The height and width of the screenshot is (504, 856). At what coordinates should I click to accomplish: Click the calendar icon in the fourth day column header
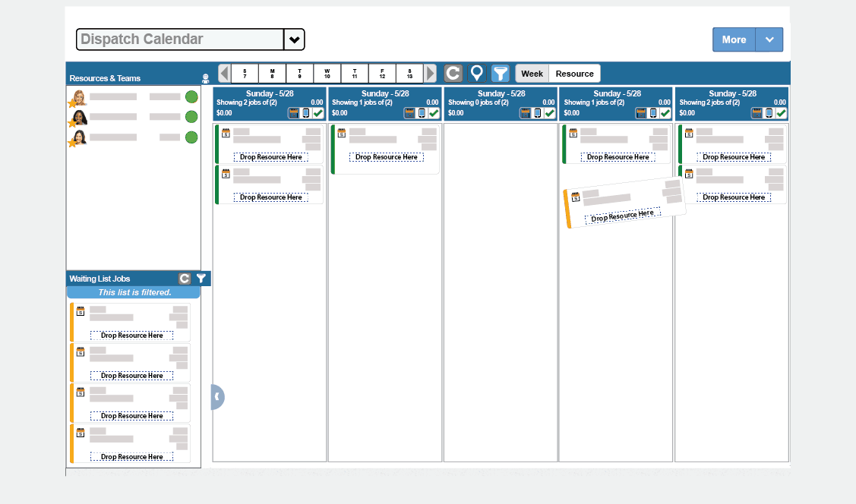[x=641, y=113]
